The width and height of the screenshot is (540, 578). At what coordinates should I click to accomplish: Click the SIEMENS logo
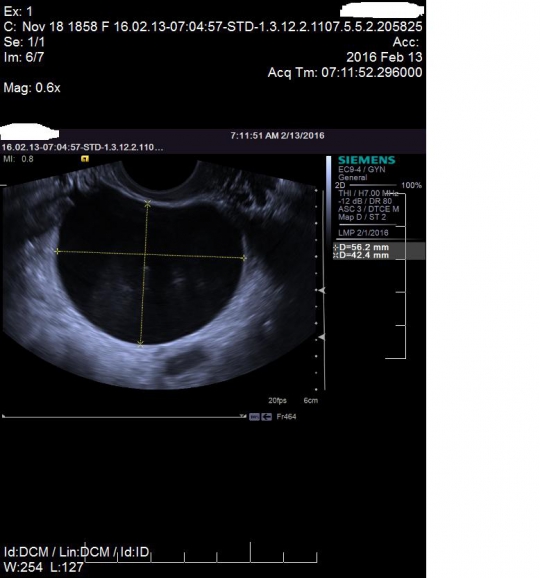(366, 160)
